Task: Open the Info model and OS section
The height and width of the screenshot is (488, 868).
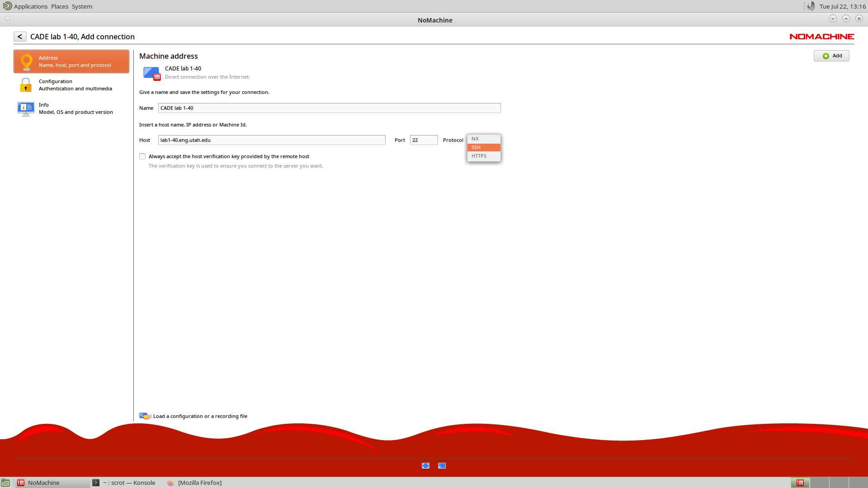Action: point(71,108)
